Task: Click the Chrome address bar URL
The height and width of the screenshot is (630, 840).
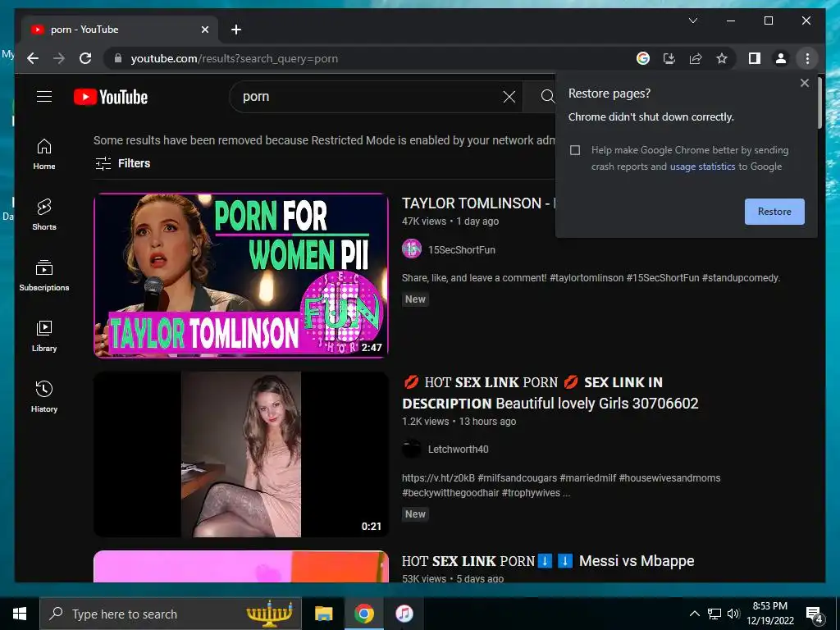Action: [234, 58]
